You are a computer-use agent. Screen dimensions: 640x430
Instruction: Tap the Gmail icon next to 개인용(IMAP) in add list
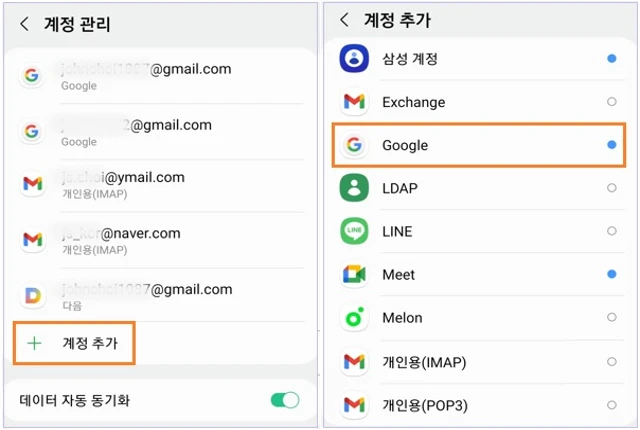pyautogui.click(x=354, y=361)
